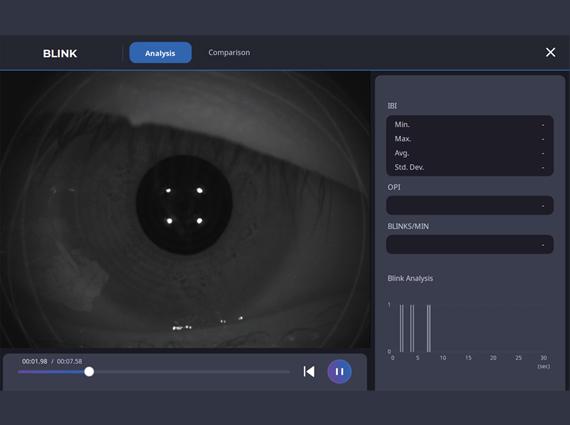Viewport: 570px width, 425px height.
Task: Pause the eye video playback
Action: (340, 372)
